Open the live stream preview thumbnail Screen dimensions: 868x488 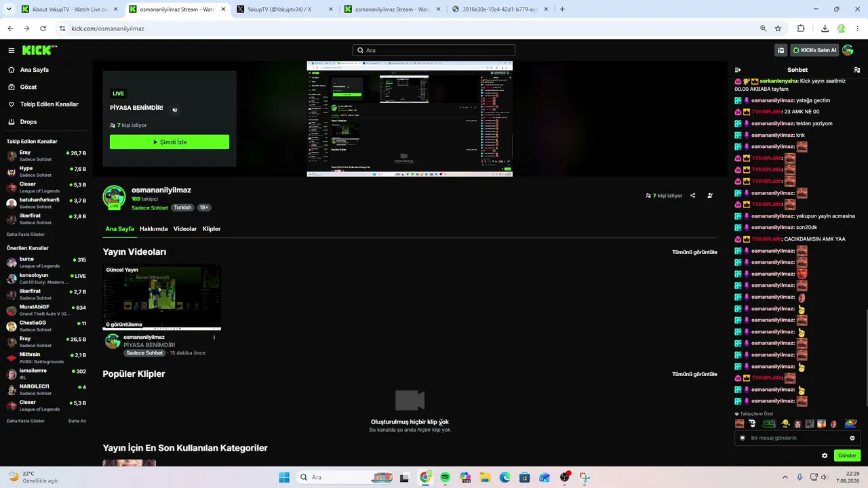click(x=410, y=119)
